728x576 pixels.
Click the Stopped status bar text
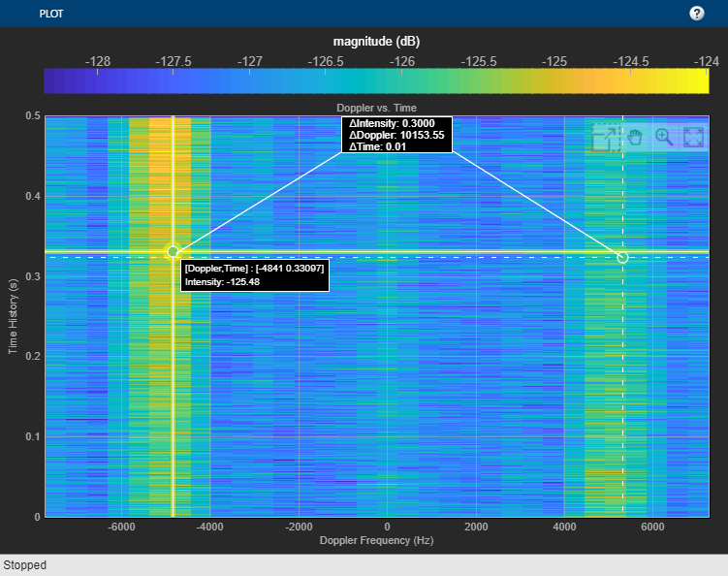[25, 564]
